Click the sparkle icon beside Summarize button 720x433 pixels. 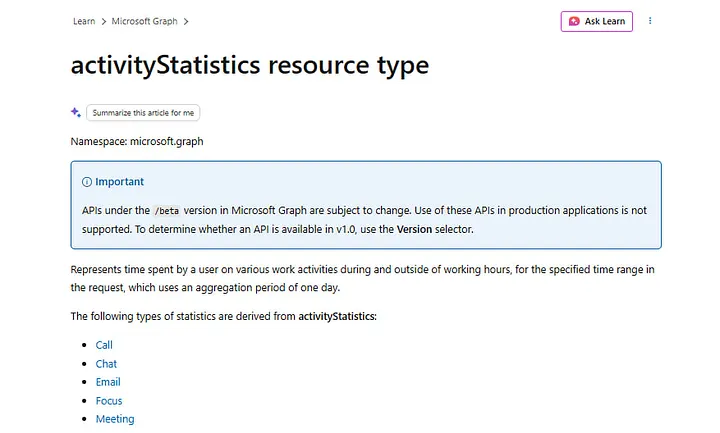click(x=76, y=112)
